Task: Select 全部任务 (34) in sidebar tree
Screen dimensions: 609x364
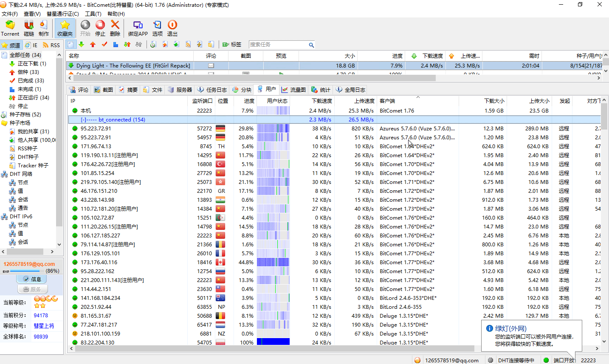Action: 25,55
